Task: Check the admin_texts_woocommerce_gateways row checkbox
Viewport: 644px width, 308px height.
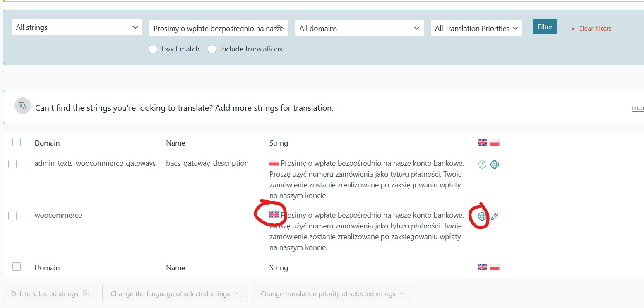Action: pyautogui.click(x=12, y=164)
